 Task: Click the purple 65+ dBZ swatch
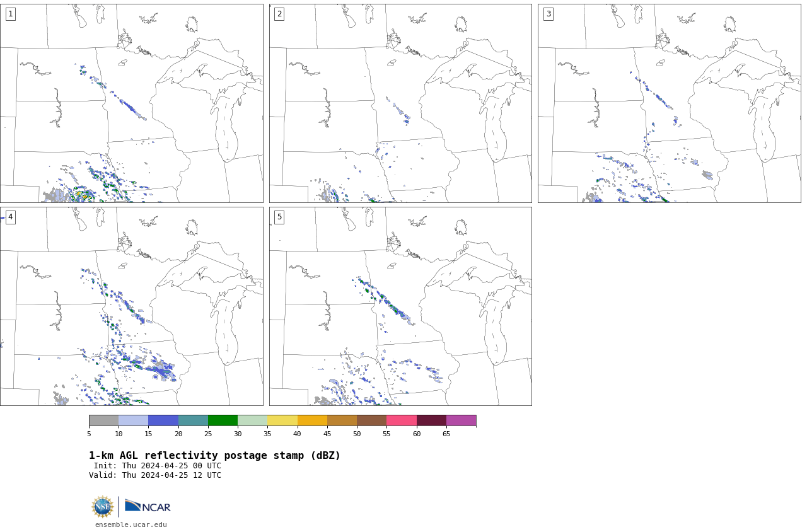461,420
